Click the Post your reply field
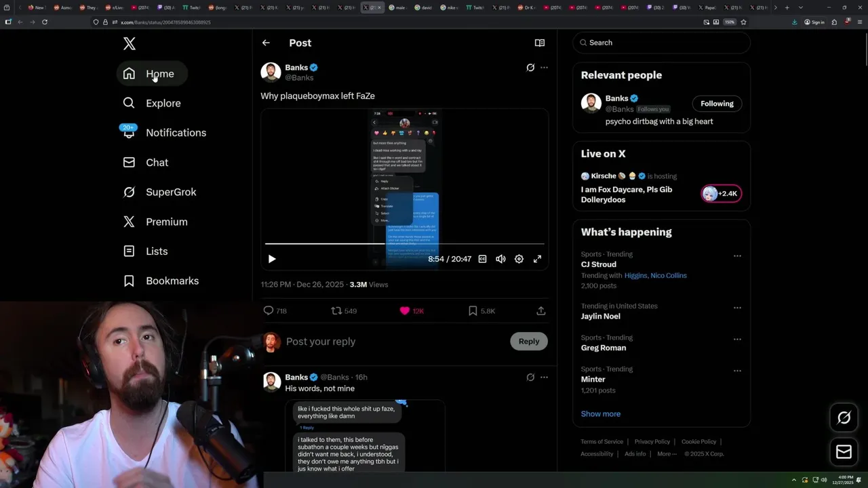The image size is (868, 488). (x=395, y=342)
